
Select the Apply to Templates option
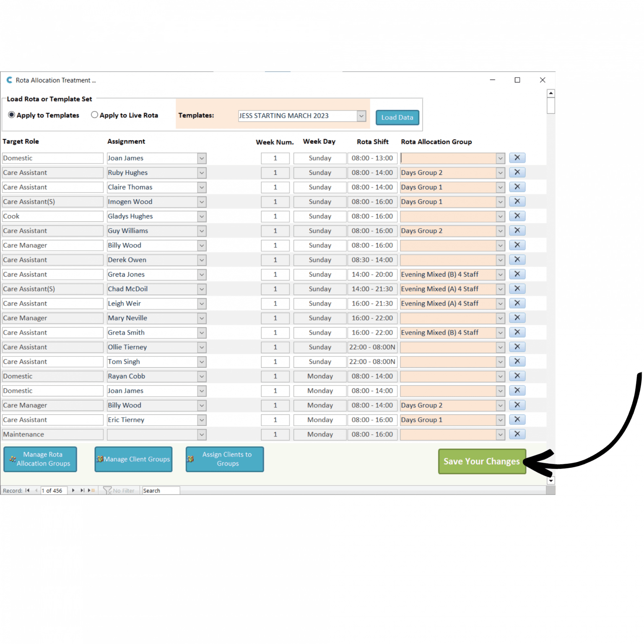click(x=12, y=114)
